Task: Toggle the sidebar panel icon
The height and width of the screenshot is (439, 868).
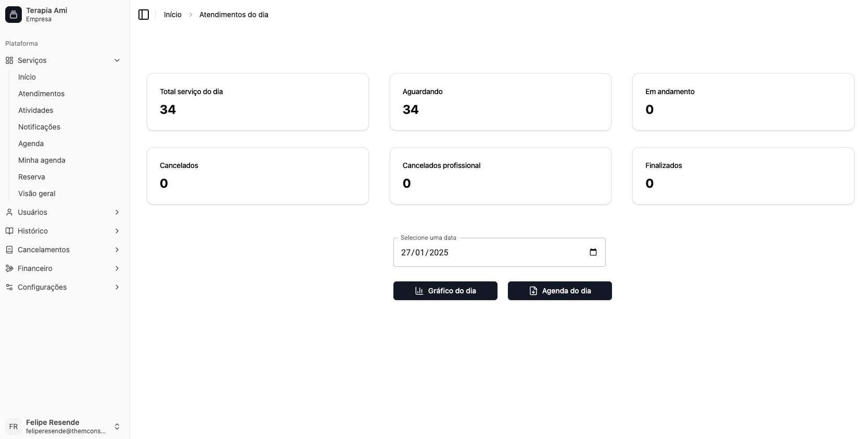Action: pyautogui.click(x=144, y=15)
